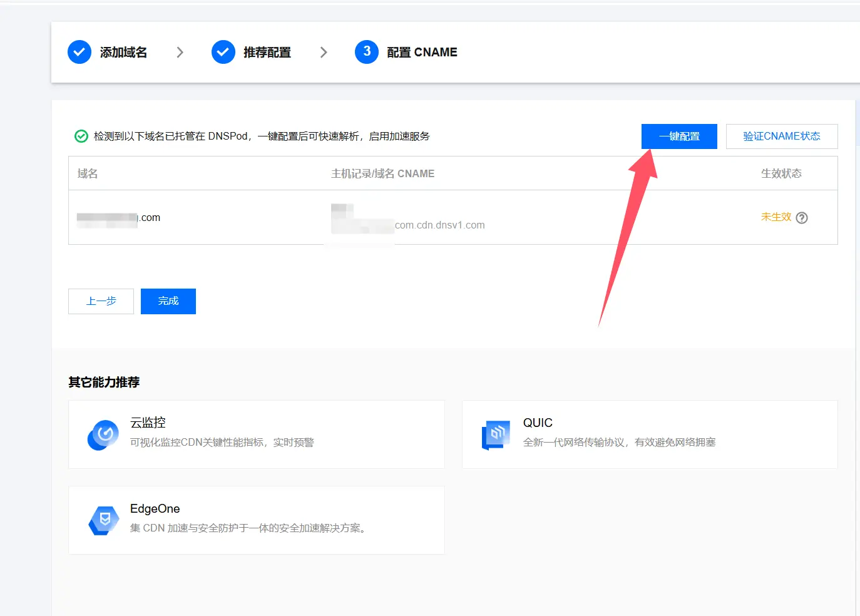
Task: Open the 云监控 card title
Action: 148,423
